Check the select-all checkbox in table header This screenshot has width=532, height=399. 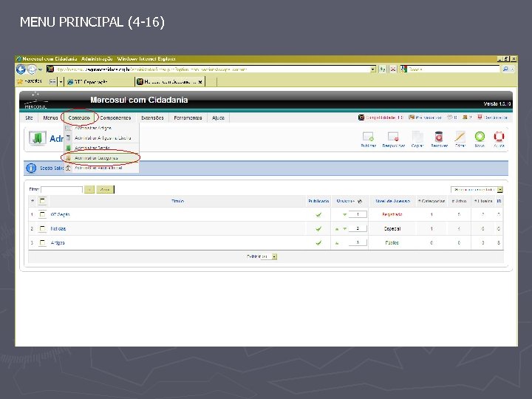click(42, 201)
